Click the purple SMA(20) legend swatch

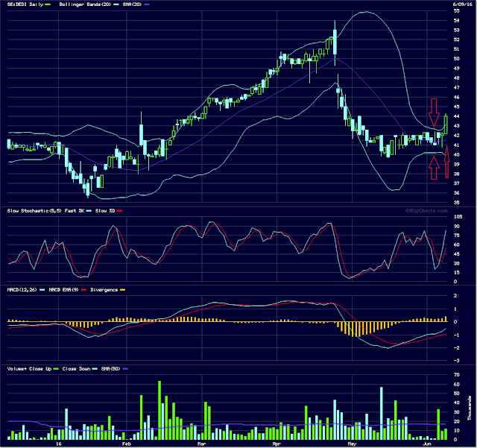(x=147, y=4)
